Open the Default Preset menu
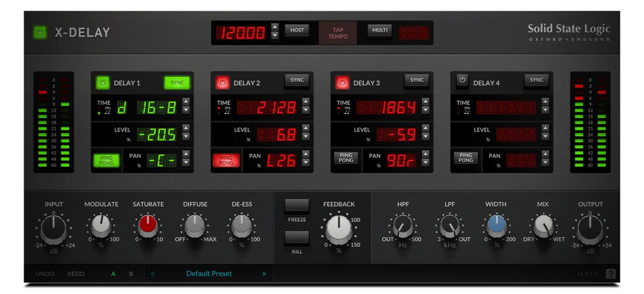The width and height of the screenshot is (644, 294). tap(209, 274)
